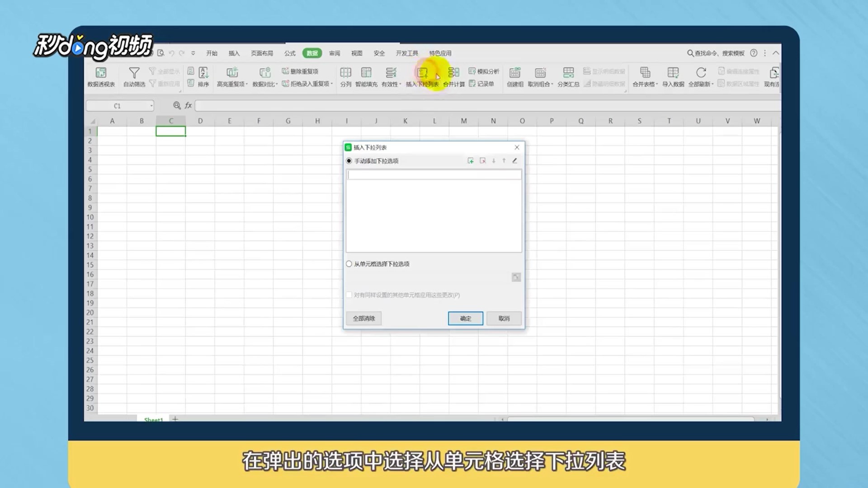Click the 导入数据 import data icon
This screenshot has height=488, width=868.
[x=673, y=73]
